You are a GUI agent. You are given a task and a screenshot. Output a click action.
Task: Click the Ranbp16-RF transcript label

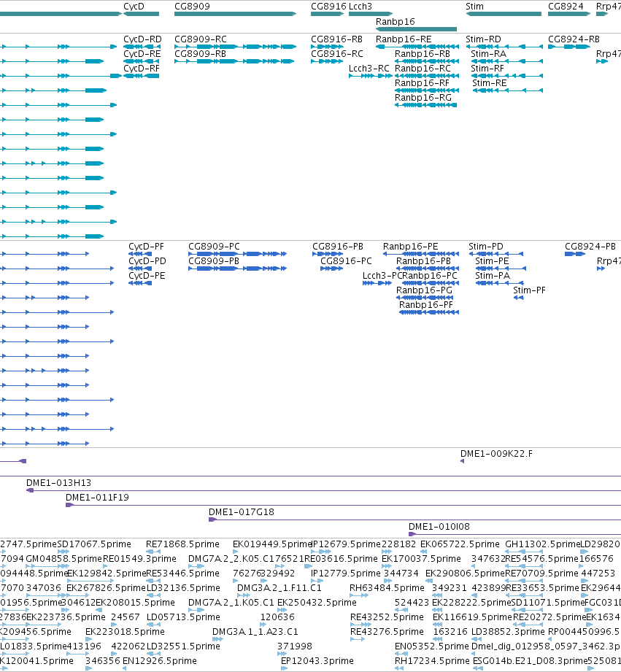point(422,82)
